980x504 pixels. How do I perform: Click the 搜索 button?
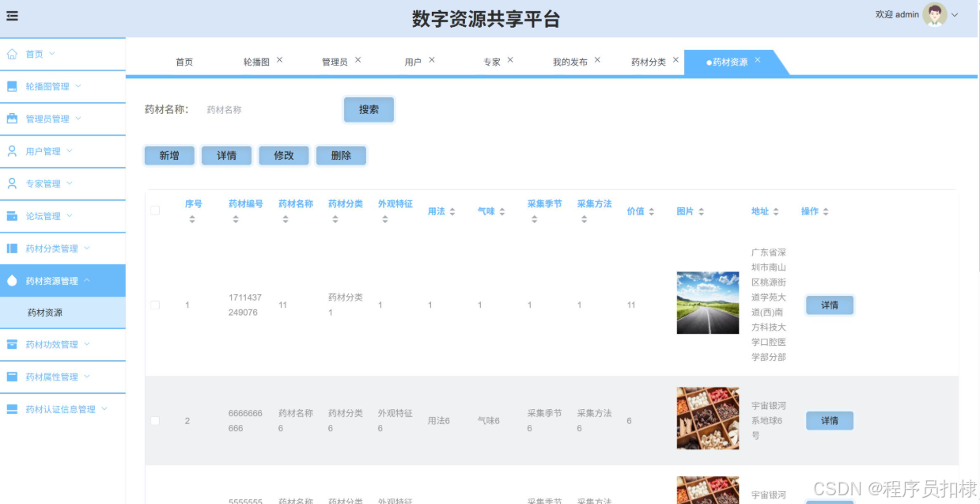369,110
